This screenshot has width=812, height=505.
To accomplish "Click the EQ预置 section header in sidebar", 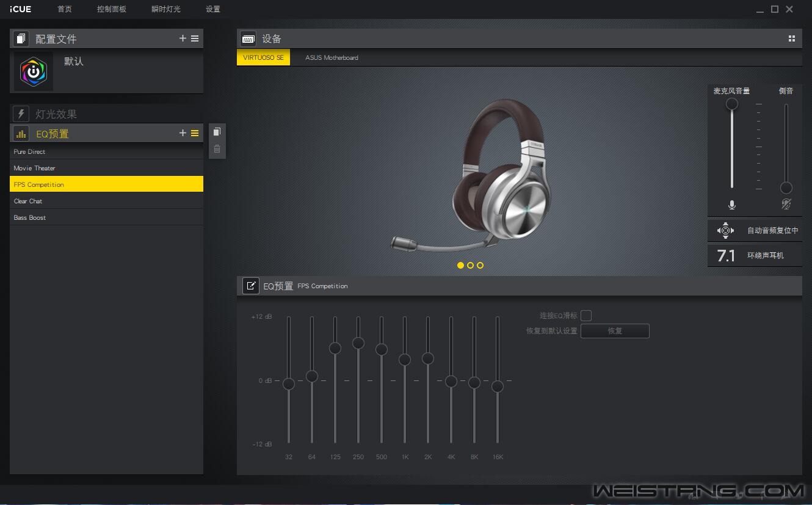I will click(53, 134).
